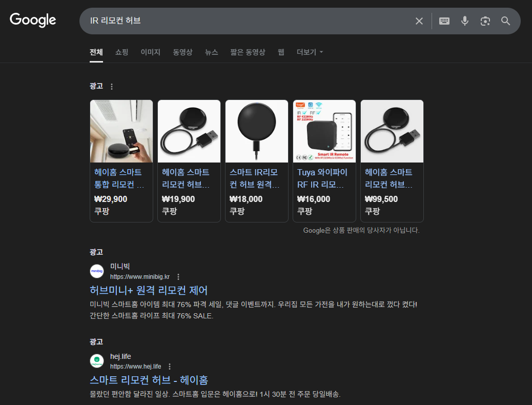Switch to the 쇼핑 tab
The image size is (532, 405).
point(121,52)
